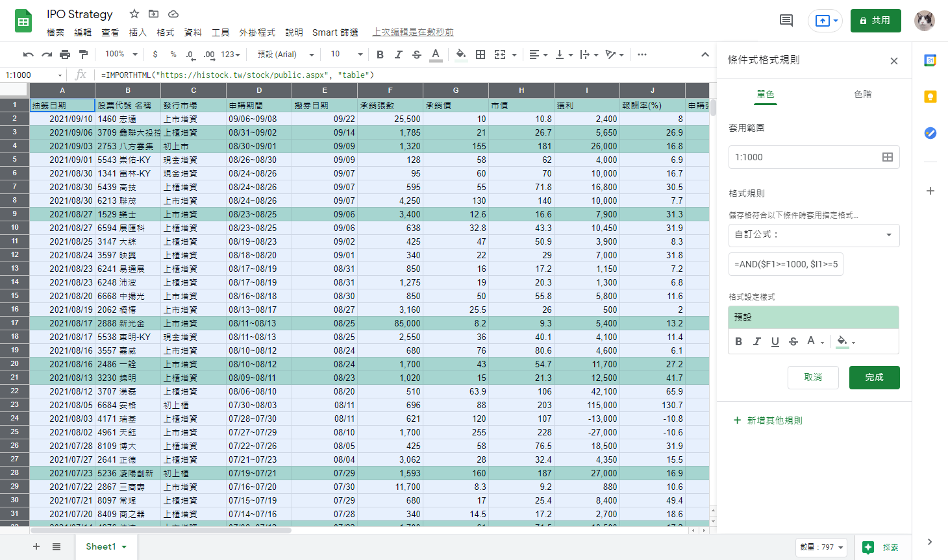
Task: Click the redo icon in toolbar
Action: pos(47,55)
